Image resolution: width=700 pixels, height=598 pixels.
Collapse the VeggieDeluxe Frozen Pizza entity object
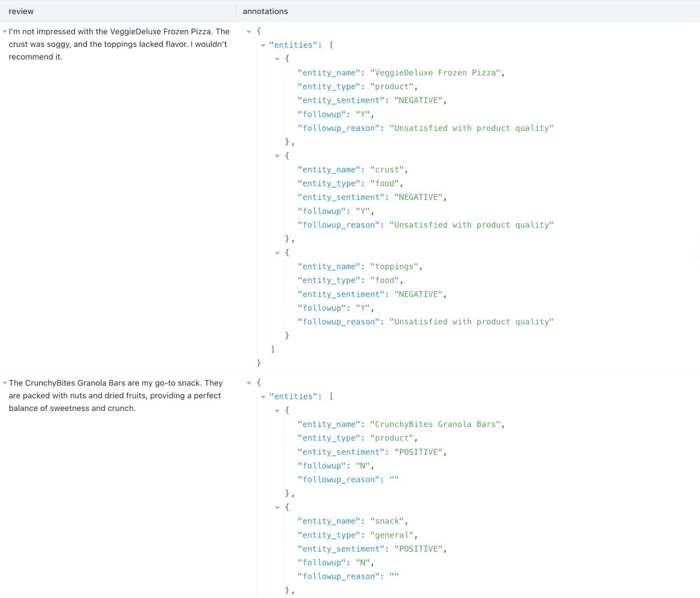click(277, 59)
